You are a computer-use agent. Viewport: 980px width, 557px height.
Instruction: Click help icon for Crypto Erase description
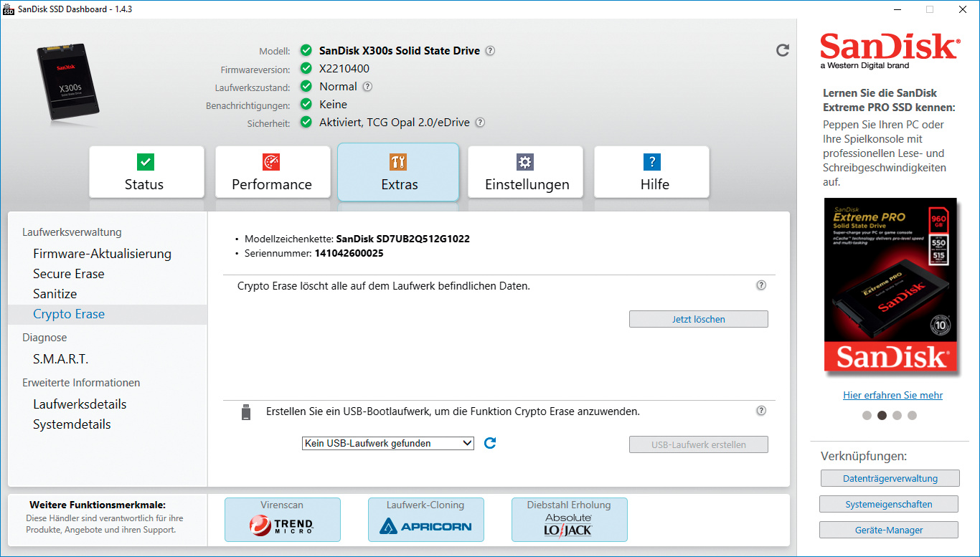[761, 285]
